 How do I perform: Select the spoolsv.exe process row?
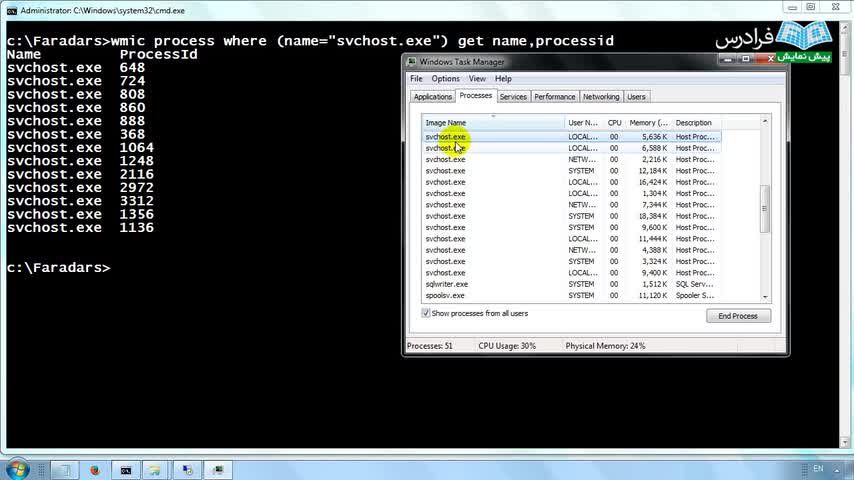click(x=571, y=295)
